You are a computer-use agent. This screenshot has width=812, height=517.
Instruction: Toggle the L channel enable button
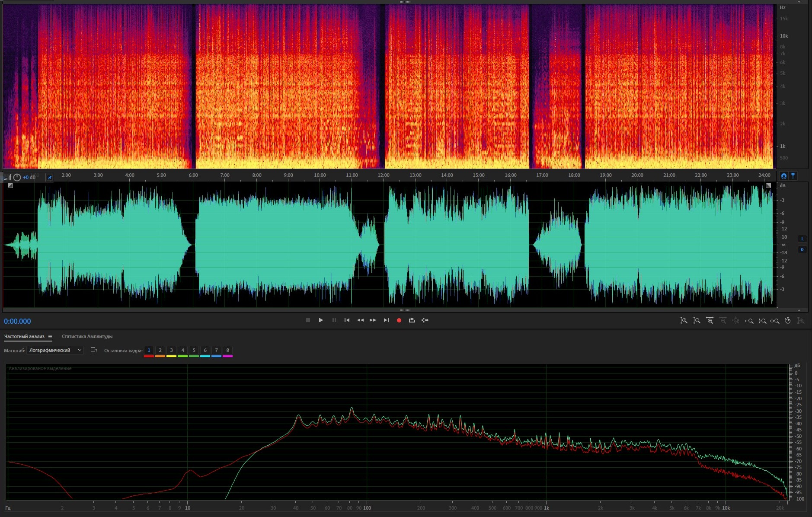802,239
